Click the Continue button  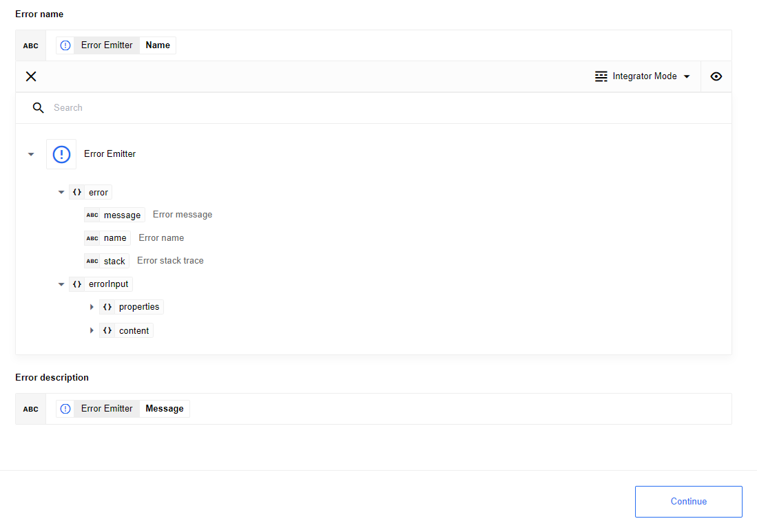pos(688,502)
